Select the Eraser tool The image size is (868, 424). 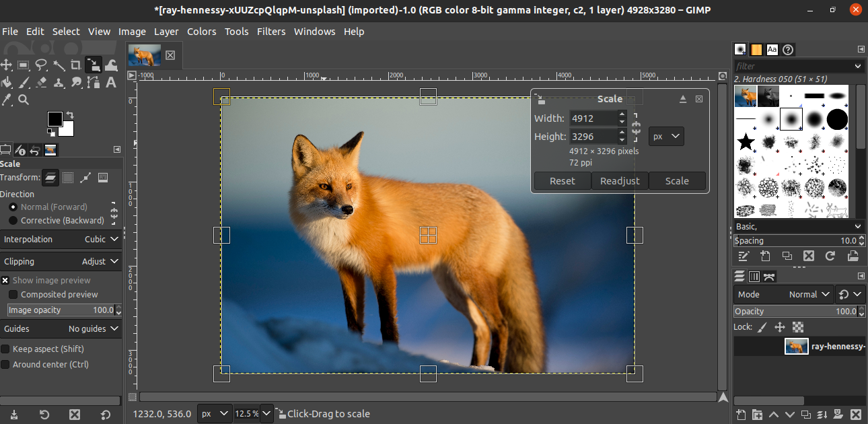coord(42,83)
